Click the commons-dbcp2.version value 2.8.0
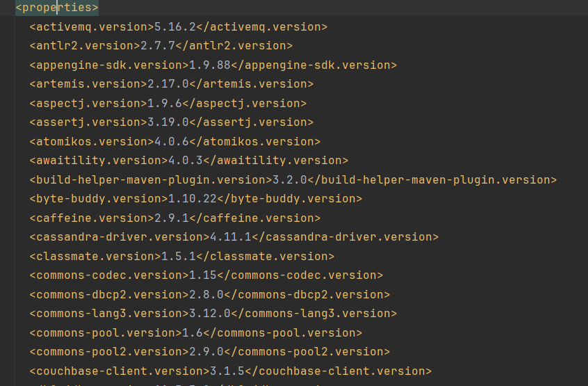The image size is (588, 386). pyautogui.click(x=206, y=295)
